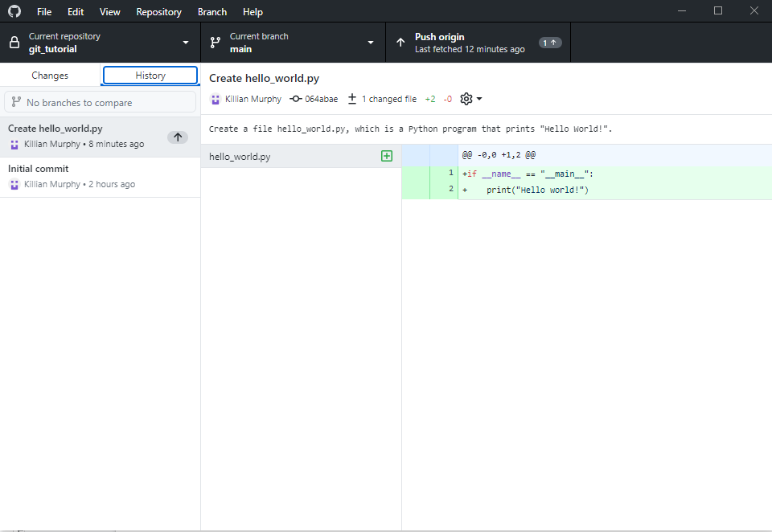Push commits with Push origin
772x532 pixels.
tap(478, 43)
